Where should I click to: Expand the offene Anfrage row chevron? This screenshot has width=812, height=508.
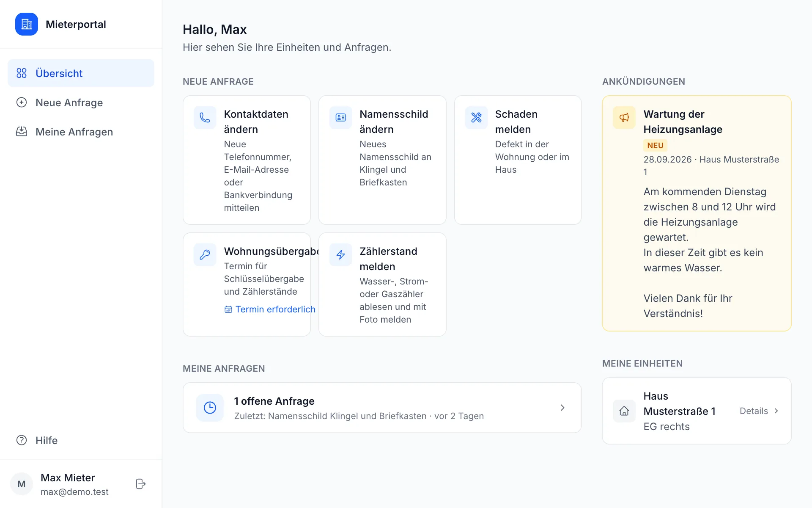tap(562, 408)
